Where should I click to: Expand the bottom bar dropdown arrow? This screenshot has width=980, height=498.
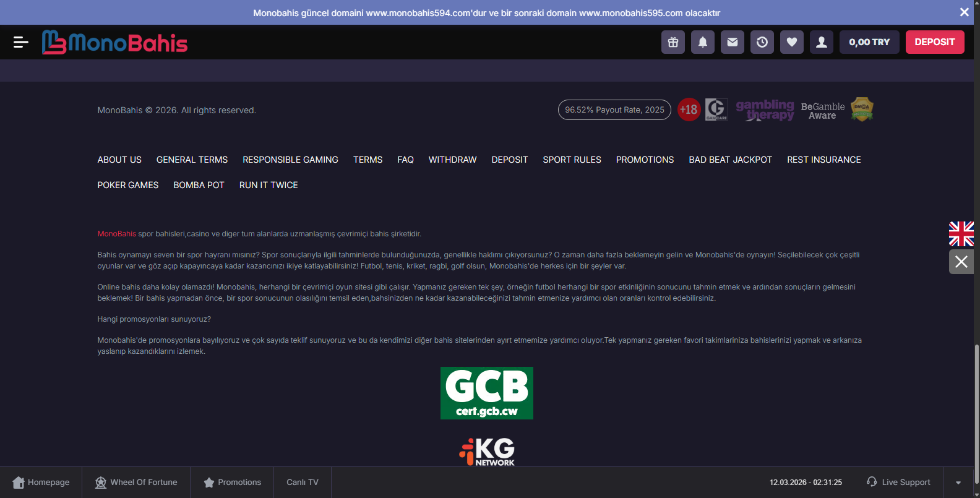pyautogui.click(x=958, y=483)
